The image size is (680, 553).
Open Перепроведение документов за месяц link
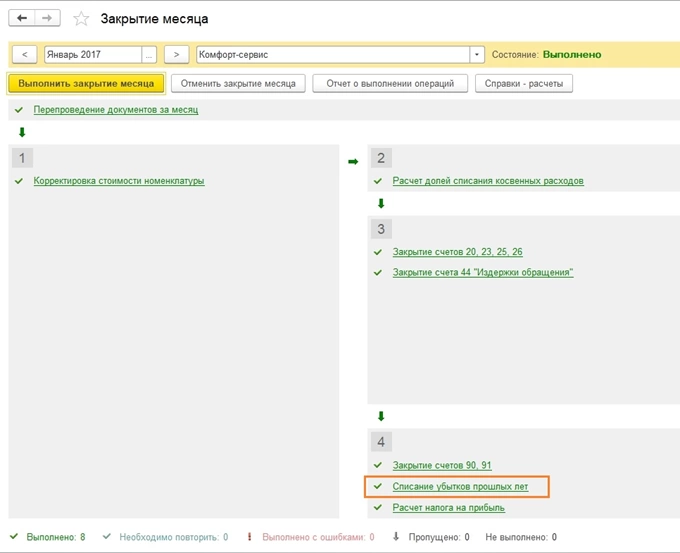tap(115, 109)
